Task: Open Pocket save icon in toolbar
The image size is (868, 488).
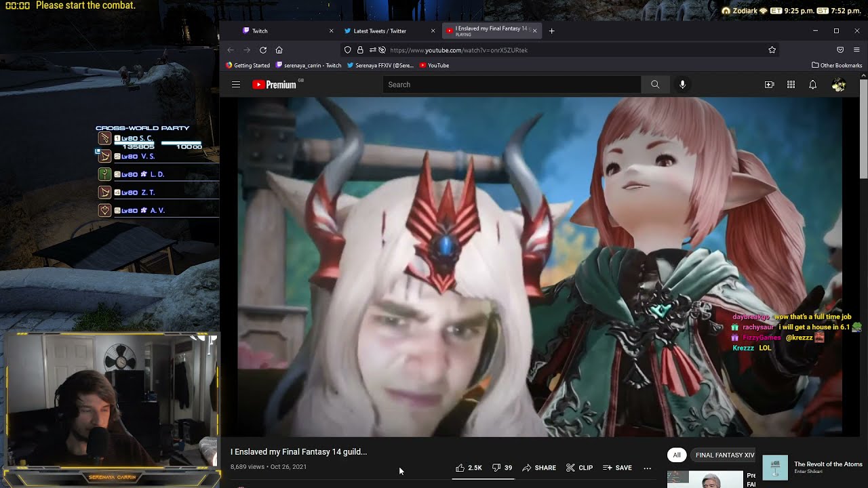Action: tap(840, 50)
